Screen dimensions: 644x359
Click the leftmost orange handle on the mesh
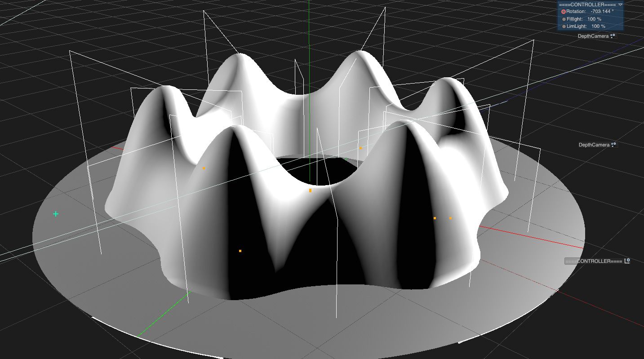point(204,168)
